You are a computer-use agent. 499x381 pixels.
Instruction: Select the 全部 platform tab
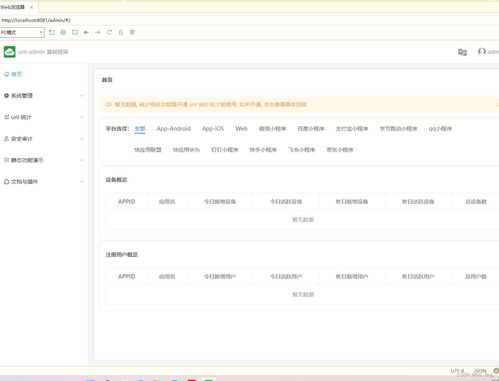(140, 129)
